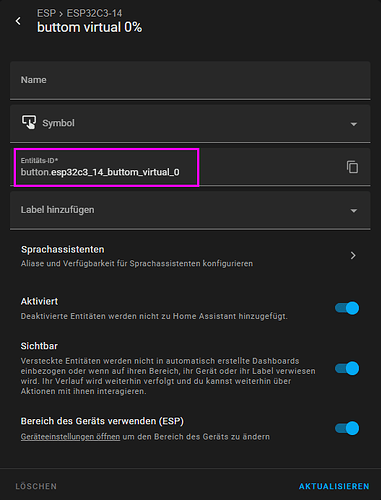Image resolution: width=381 pixels, height=500 pixels.
Task: Open the Label hinzufügen dropdown arrow
Action: coord(354,211)
